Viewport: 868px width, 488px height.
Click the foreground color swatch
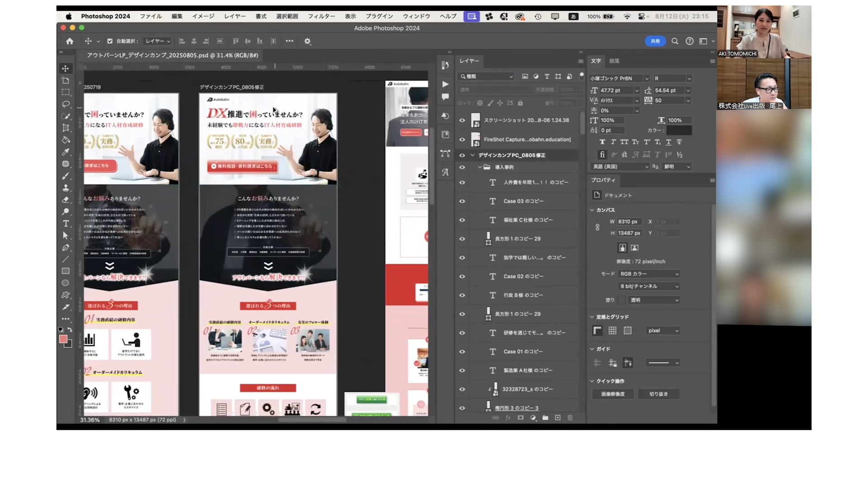click(63, 339)
